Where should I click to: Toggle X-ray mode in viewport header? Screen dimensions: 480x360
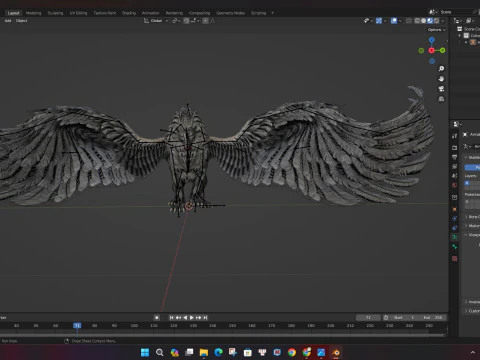coord(409,21)
